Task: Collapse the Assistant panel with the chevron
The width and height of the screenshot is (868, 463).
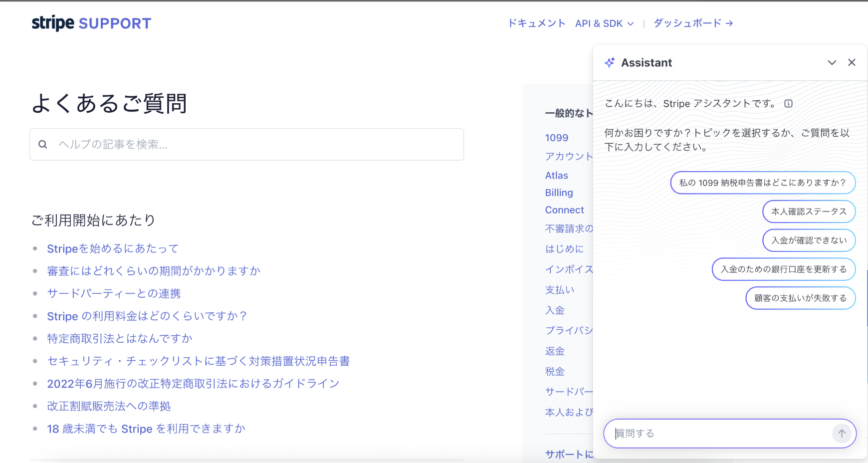Action: 832,62
